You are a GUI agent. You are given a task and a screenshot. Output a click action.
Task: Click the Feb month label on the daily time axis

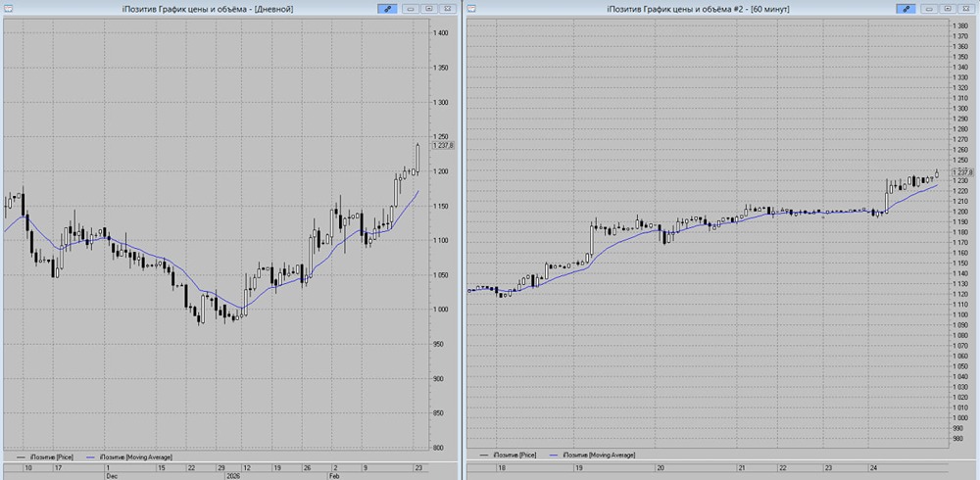[x=335, y=476]
